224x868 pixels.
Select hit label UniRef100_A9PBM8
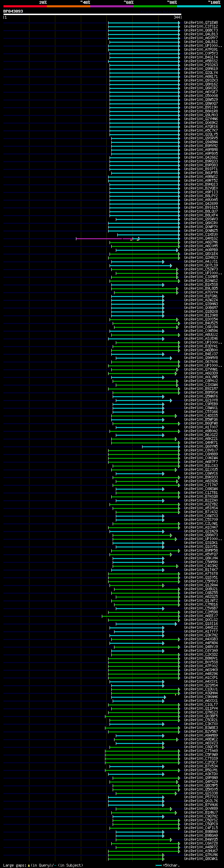pyautogui.click(x=201, y=150)
